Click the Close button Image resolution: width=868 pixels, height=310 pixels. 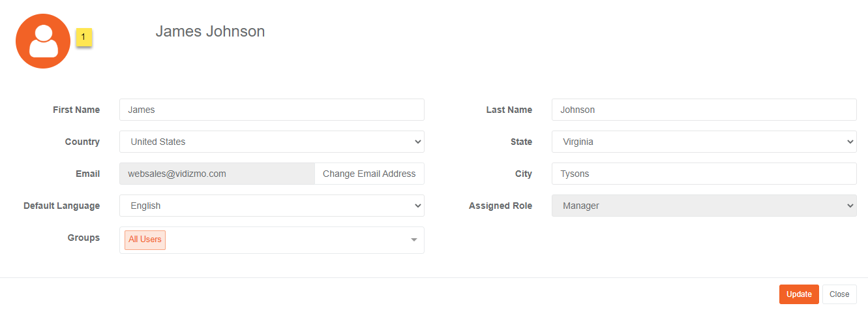[x=839, y=294]
